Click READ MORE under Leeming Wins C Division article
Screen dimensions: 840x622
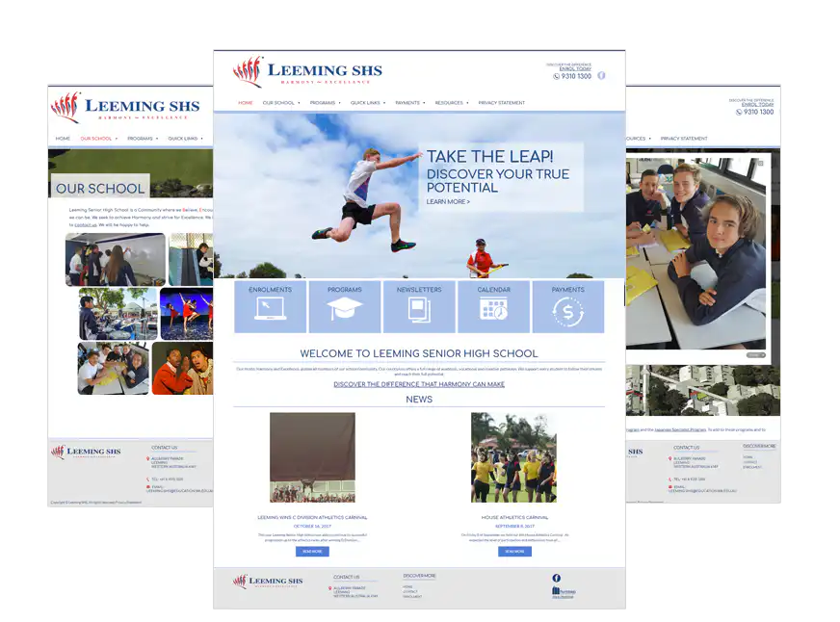pyautogui.click(x=312, y=552)
